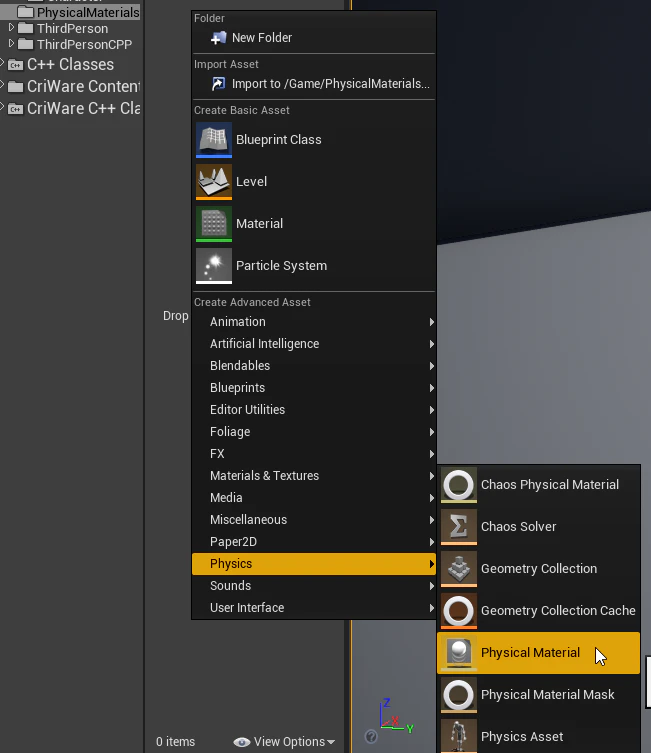
Task: Open the Materials & Textures submenu arrow
Action: coord(432,476)
